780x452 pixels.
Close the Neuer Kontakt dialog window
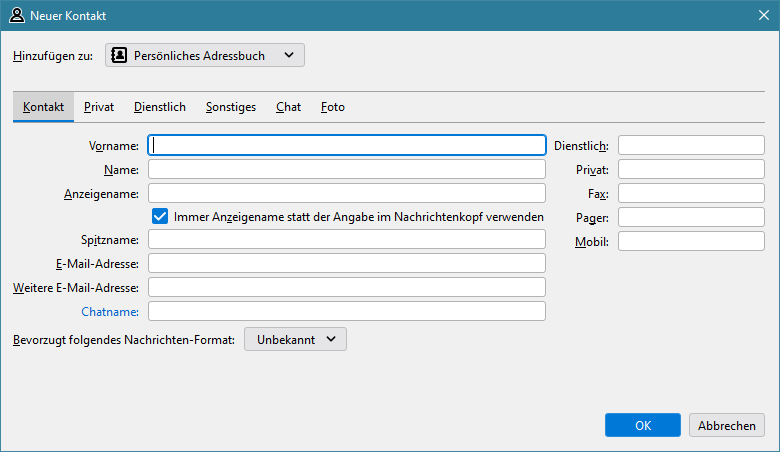click(762, 16)
